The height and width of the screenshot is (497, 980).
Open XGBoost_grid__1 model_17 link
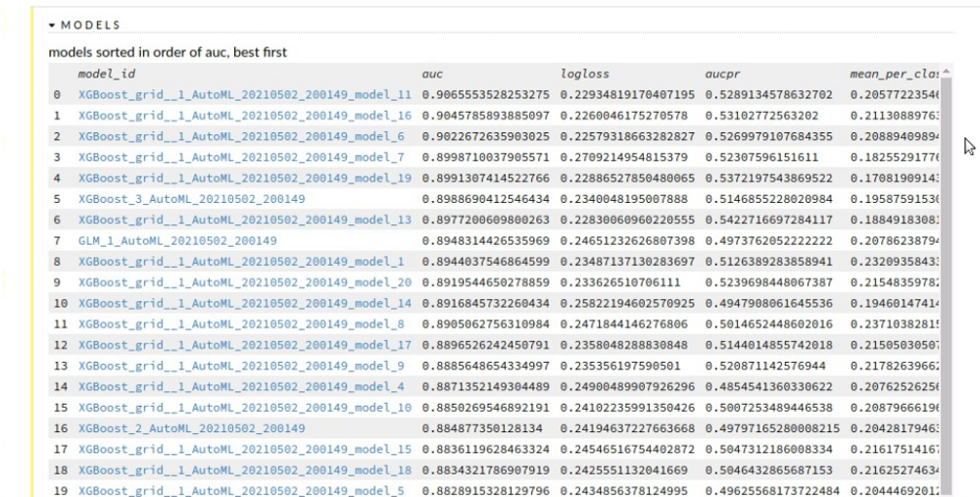[x=245, y=345]
